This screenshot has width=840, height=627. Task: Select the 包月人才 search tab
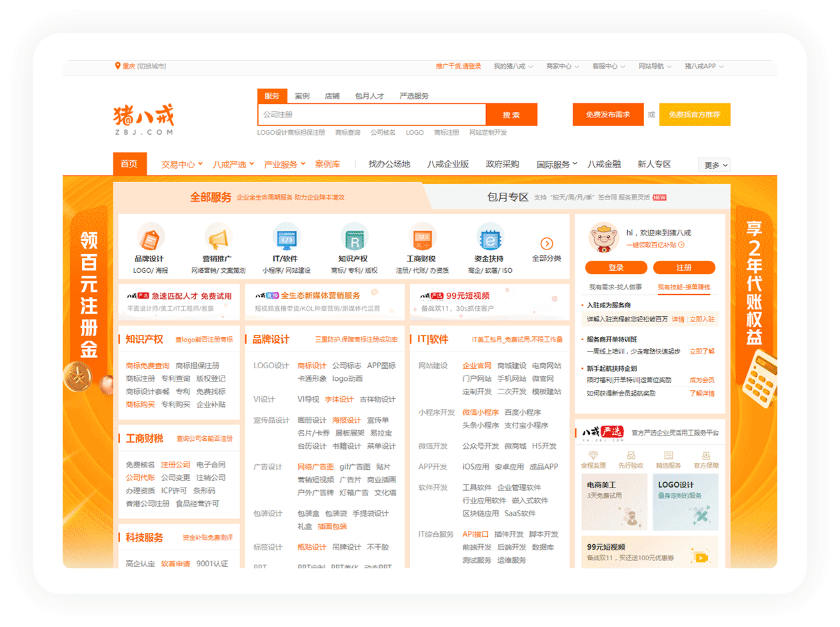click(369, 96)
